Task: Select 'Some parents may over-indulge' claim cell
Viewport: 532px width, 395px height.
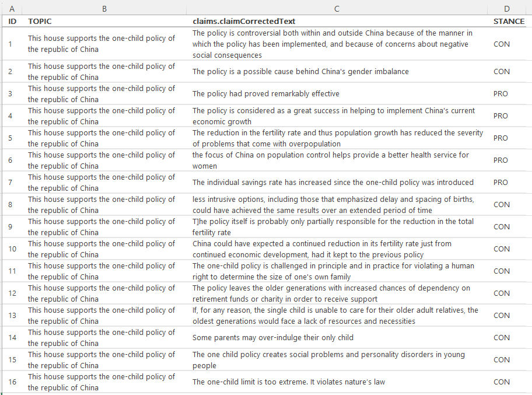Action: pos(337,338)
